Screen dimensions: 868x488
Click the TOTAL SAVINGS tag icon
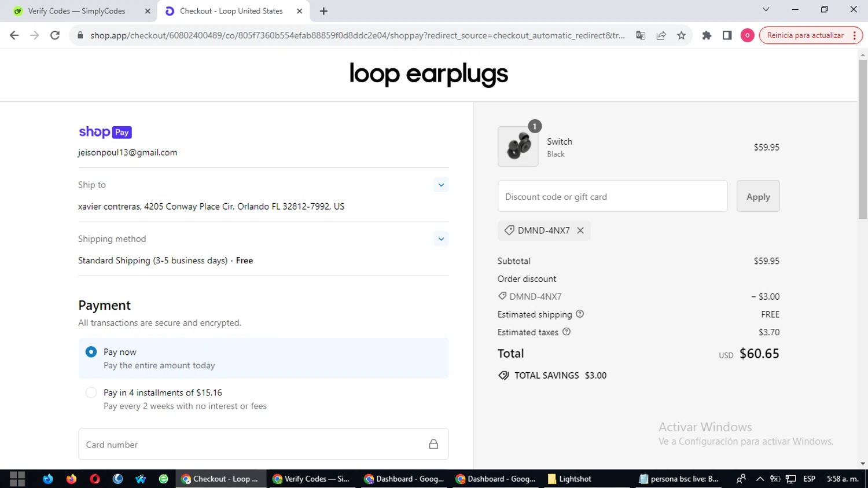(x=503, y=375)
